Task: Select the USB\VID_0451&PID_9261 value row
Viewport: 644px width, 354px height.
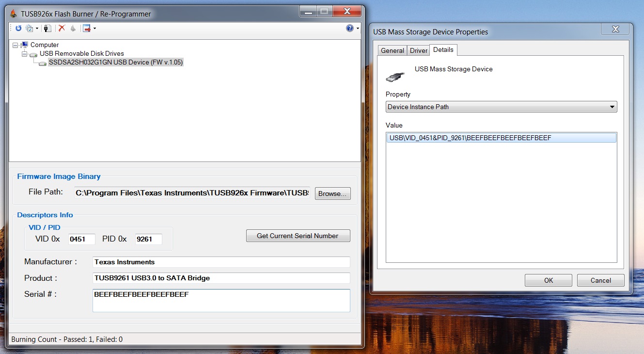Action: (502, 138)
